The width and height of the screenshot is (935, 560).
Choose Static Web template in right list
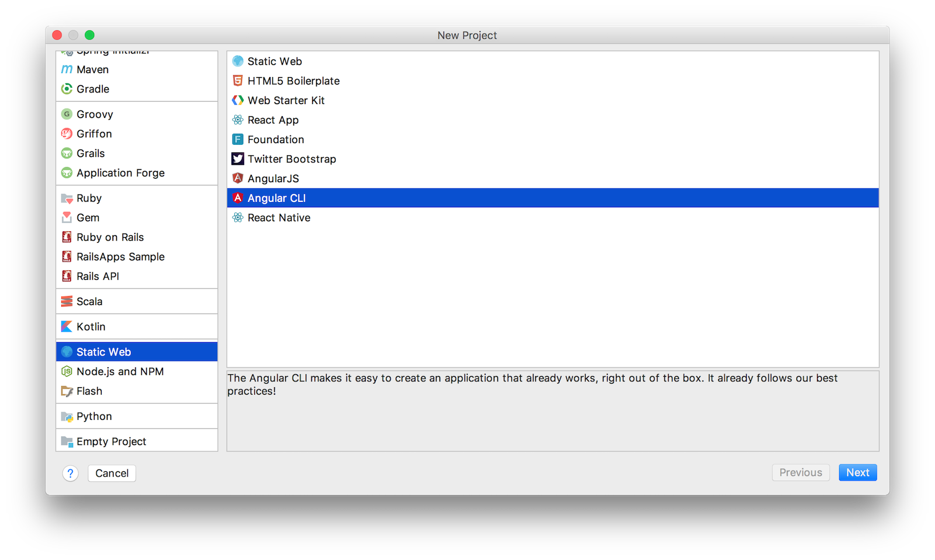[275, 61]
